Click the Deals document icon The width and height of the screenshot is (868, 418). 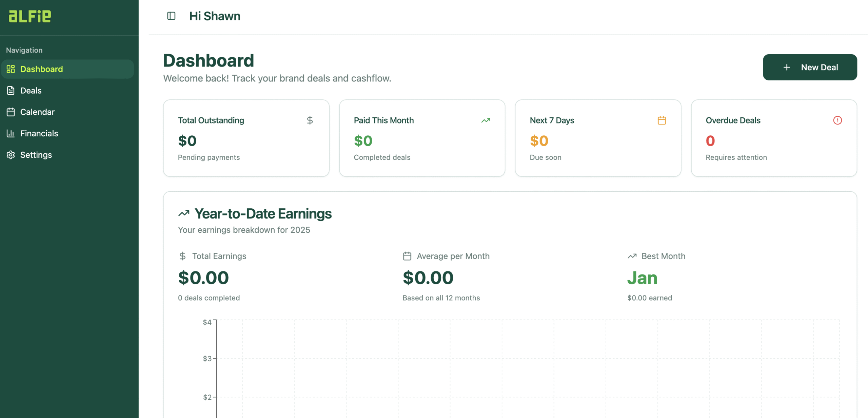(x=11, y=91)
